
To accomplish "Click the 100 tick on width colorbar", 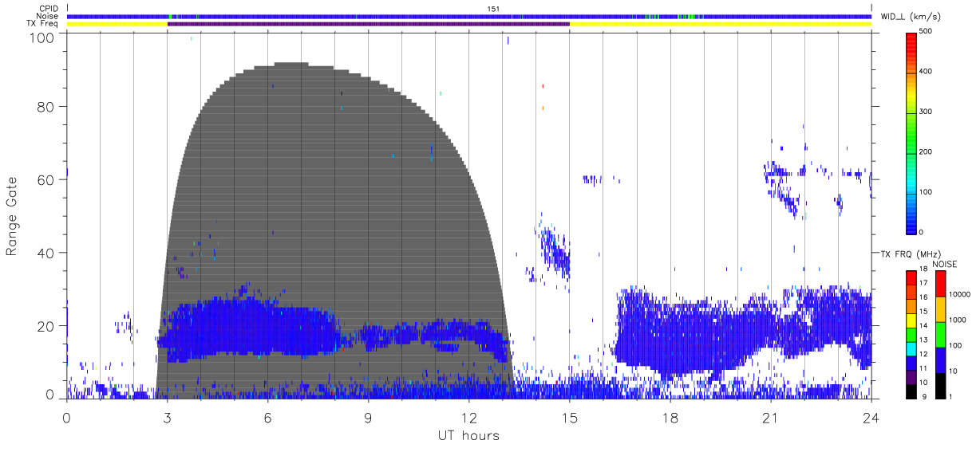I will [927, 192].
